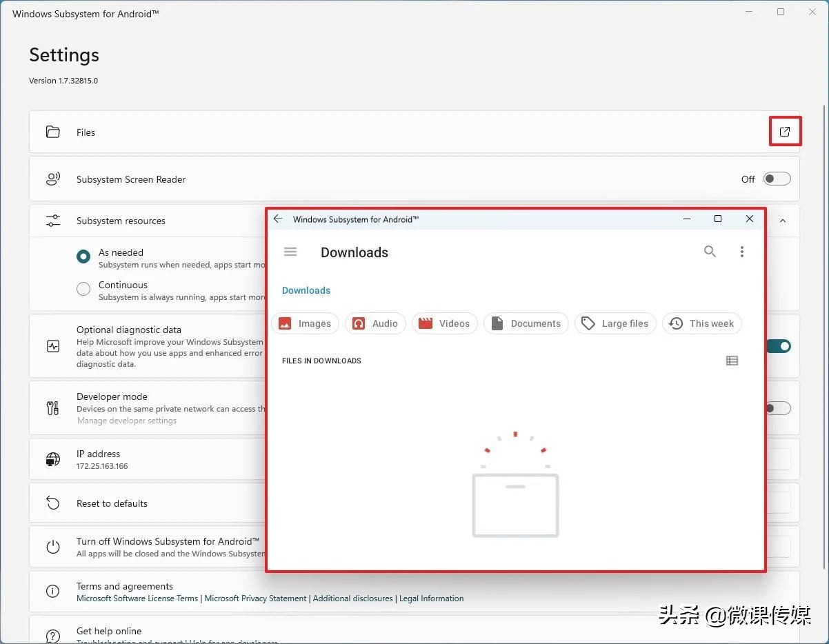The width and height of the screenshot is (829, 644).
Task: Go back with arrow in Downloads window title
Action: click(x=278, y=219)
